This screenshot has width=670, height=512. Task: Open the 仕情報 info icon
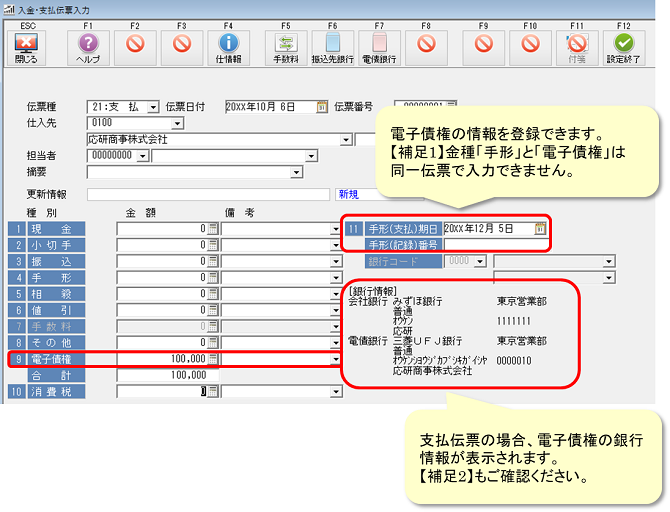228,43
